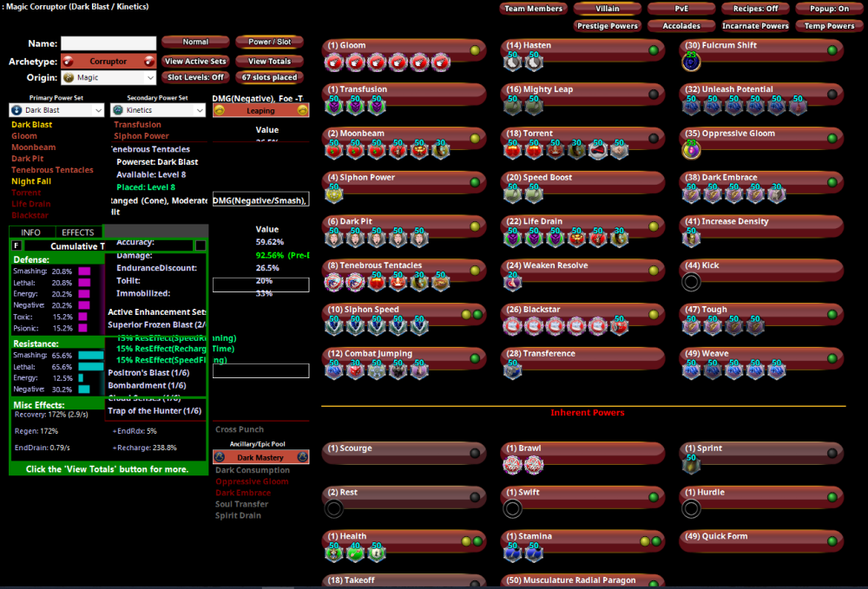Expand the Primary Power Set dropdown
868x589 pixels.
coord(57,110)
